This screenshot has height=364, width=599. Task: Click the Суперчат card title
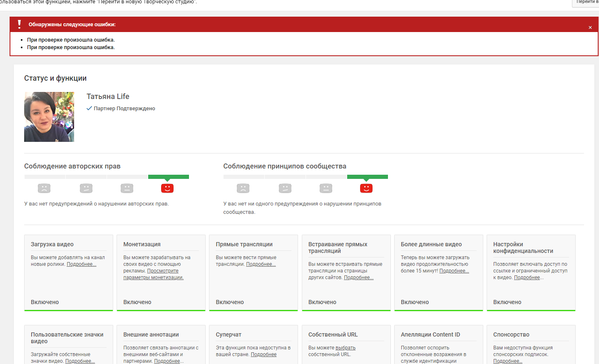[229, 334]
